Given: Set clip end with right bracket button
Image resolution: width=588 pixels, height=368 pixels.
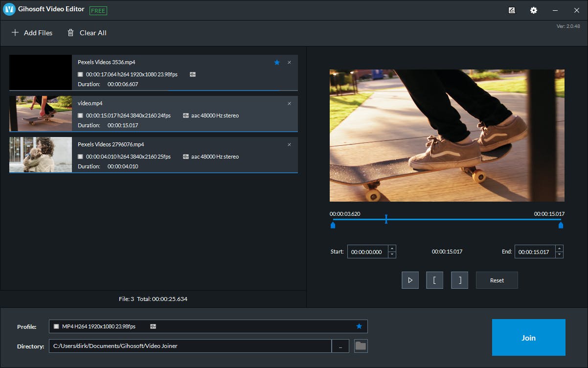Looking at the screenshot, I should [459, 280].
